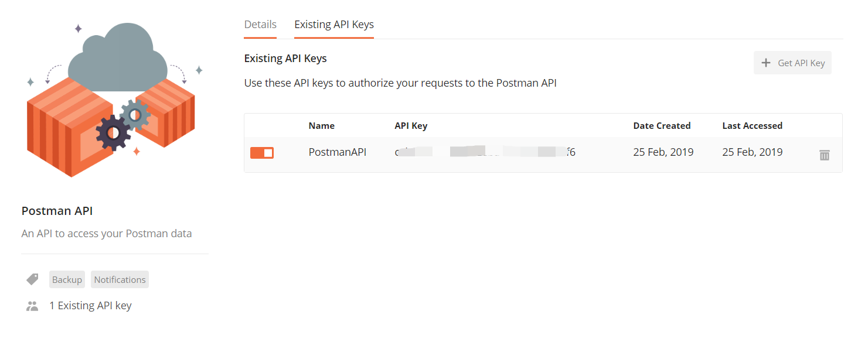Switch to the Details tab

coord(260,25)
